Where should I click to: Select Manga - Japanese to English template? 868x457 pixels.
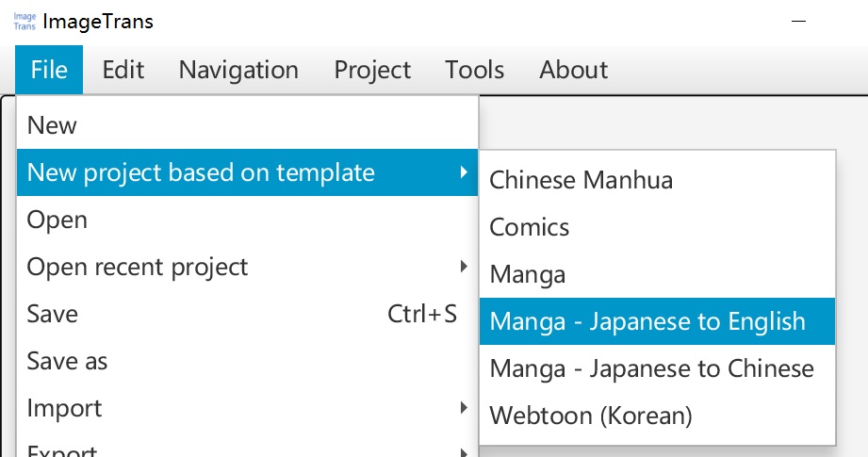tap(657, 321)
